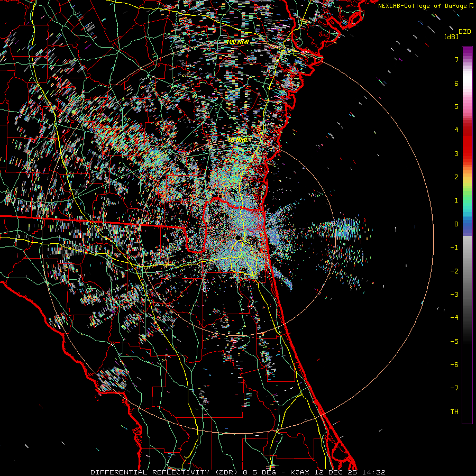Viewport: 476px width, 476px height.
Task: Click the 0 dB scale label
Action: [x=456, y=224]
